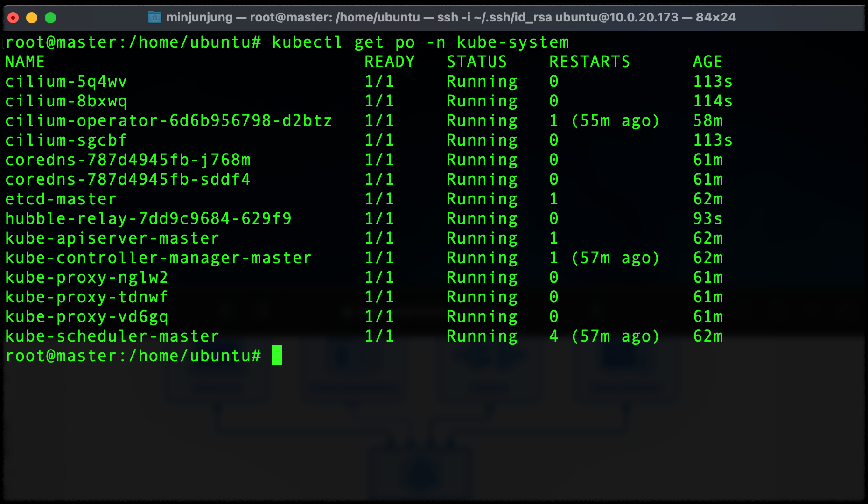Select pod coredns-787d4945fb-j768m
Image resolution: width=868 pixels, height=504 pixels.
128,160
